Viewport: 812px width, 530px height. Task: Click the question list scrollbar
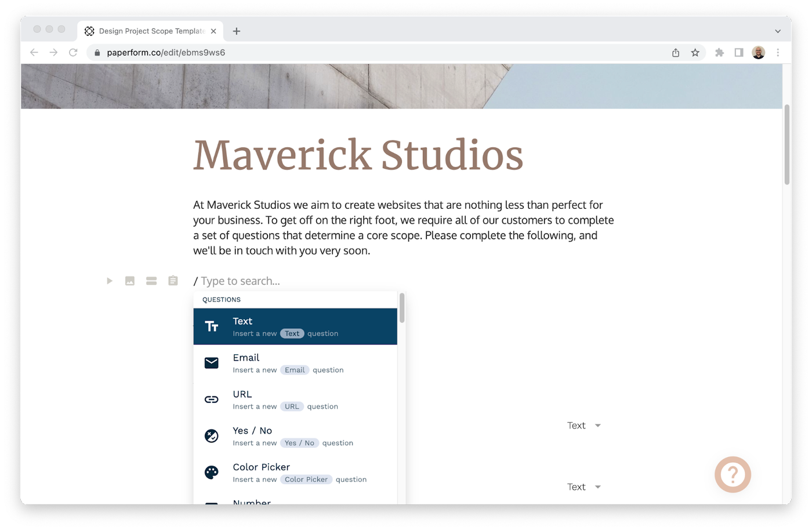[x=402, y=308]
